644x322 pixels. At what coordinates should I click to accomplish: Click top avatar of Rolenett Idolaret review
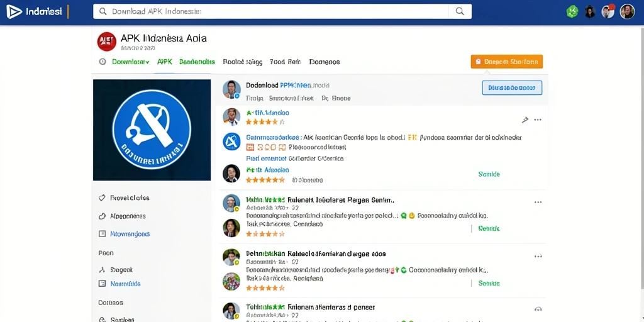(x=231, y=203)
